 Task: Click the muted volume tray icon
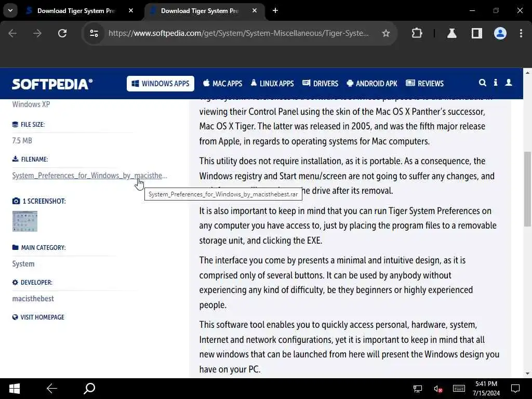tap(437, 389)
